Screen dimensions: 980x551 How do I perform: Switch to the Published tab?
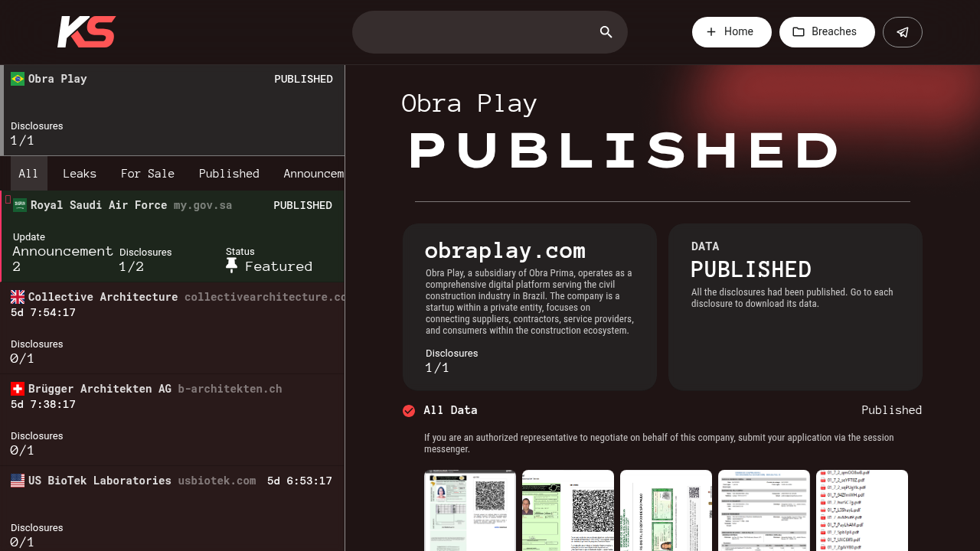click(x=229, y=174)
